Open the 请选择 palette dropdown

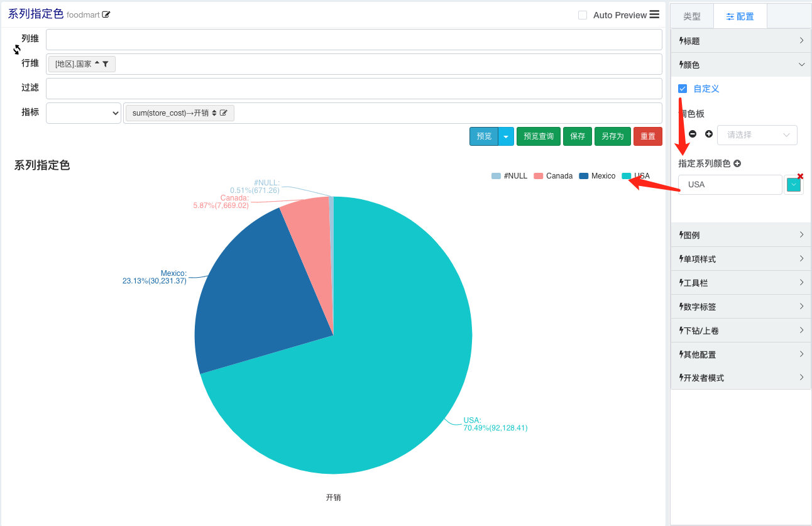pyautogui.click(x=757, y=135)
